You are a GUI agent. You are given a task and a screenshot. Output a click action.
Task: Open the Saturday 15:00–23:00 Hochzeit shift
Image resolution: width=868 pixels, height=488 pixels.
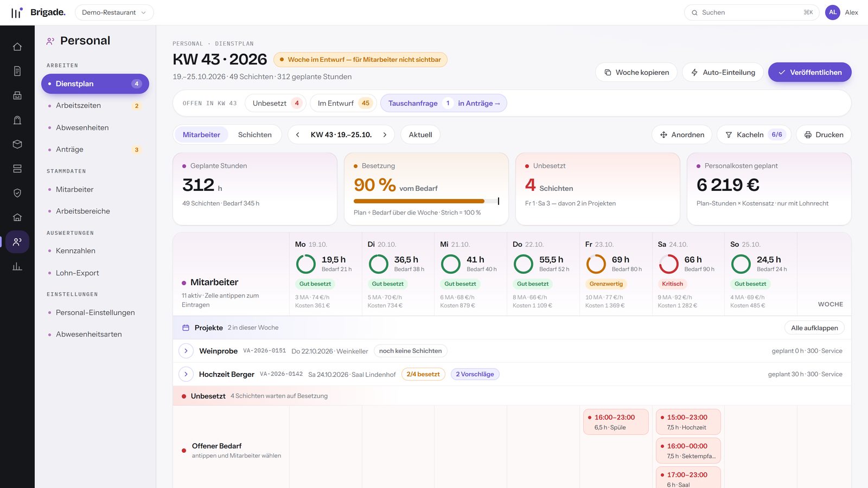[x=688, y=422]
